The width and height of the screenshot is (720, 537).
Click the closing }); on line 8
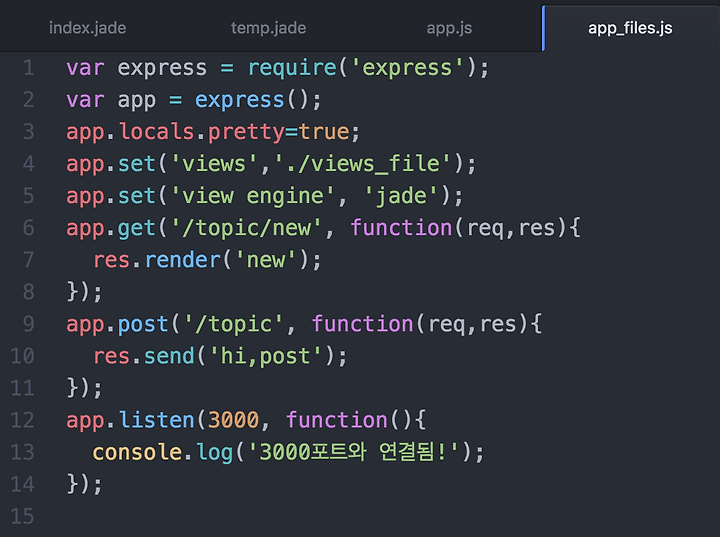coord(84,292)
